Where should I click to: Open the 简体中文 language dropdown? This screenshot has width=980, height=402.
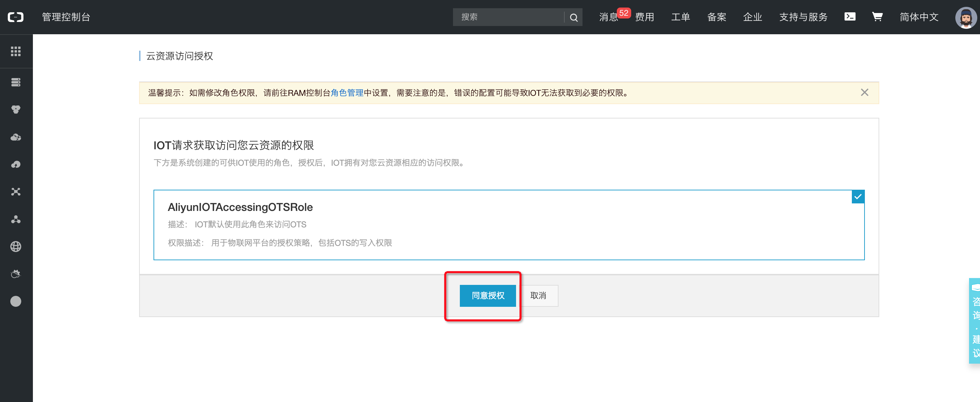(919, 17)
